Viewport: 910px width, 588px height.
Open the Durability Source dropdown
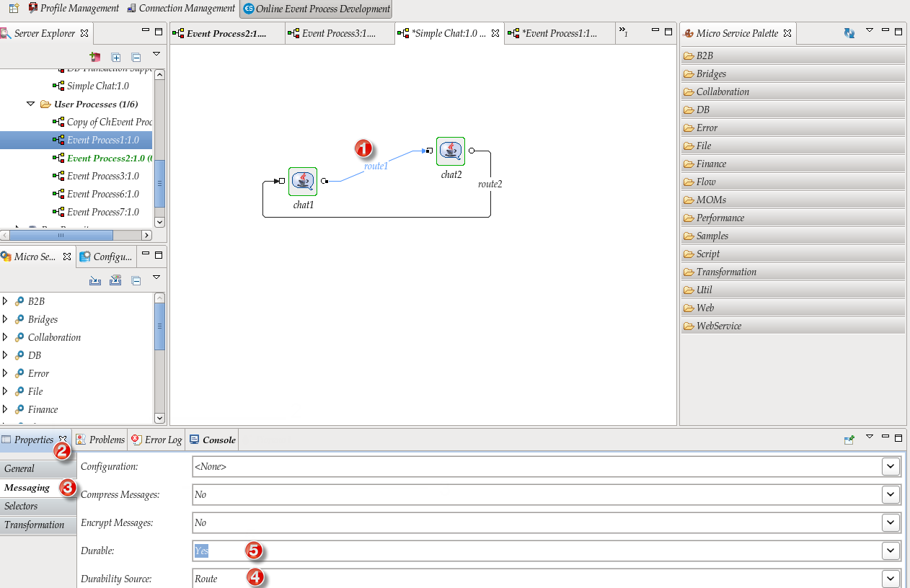pos(891,579)
